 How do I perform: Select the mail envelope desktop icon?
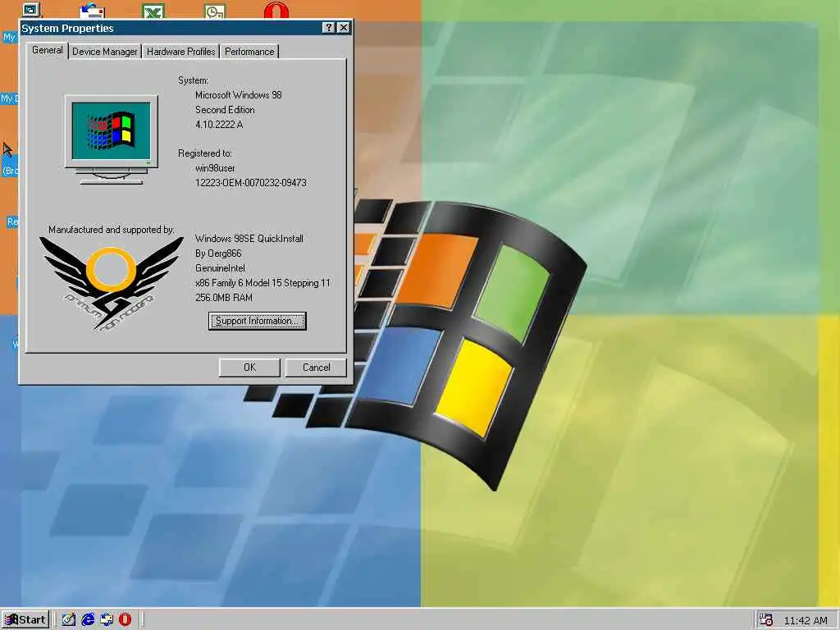point(92,11)
